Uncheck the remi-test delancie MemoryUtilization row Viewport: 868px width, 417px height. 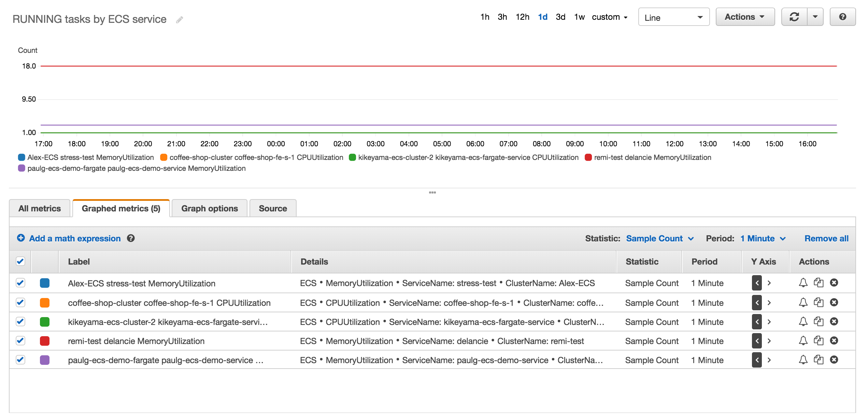point(20,341)
